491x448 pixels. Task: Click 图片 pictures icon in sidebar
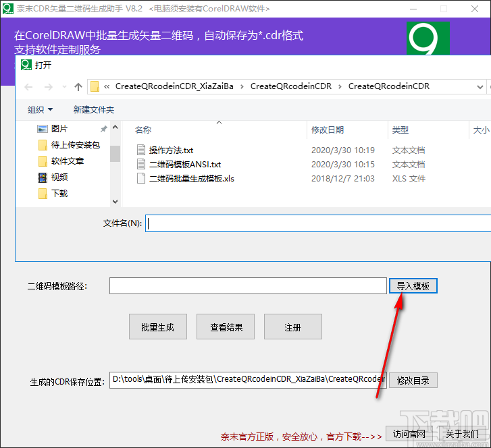(43, 129)
